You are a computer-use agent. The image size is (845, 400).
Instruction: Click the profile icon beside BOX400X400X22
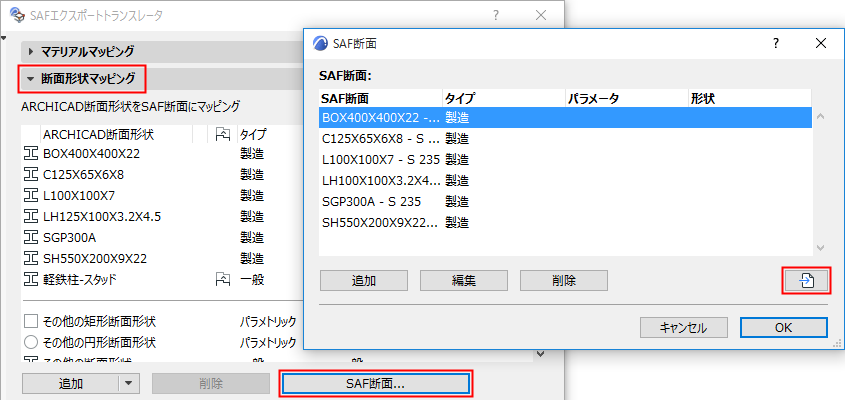[30, 154]
